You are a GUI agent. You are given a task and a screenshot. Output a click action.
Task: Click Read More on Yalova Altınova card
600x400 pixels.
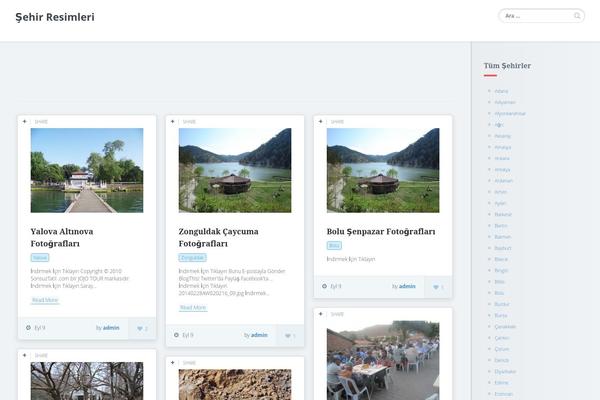[45, 300]
